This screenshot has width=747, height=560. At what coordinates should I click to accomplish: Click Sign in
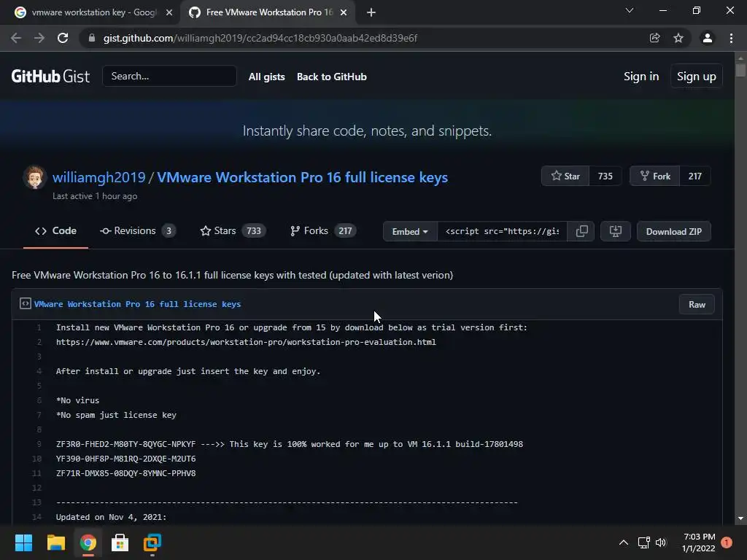tap(641, 76)
